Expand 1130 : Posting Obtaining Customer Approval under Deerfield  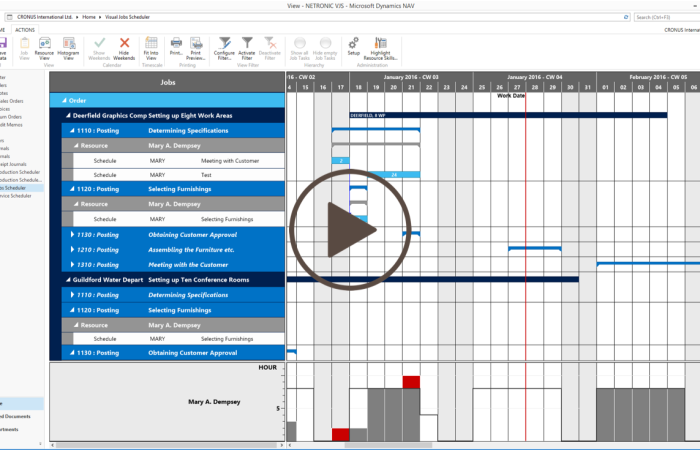click(72, 234)
